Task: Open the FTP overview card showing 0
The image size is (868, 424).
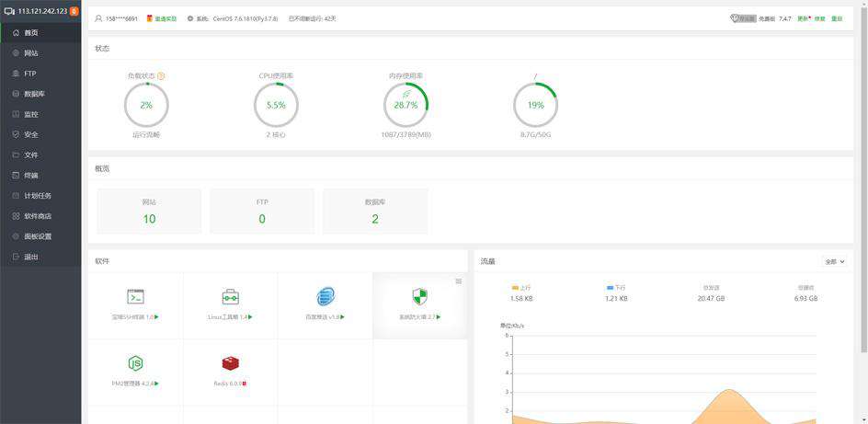Action: (x=262, y=211)
